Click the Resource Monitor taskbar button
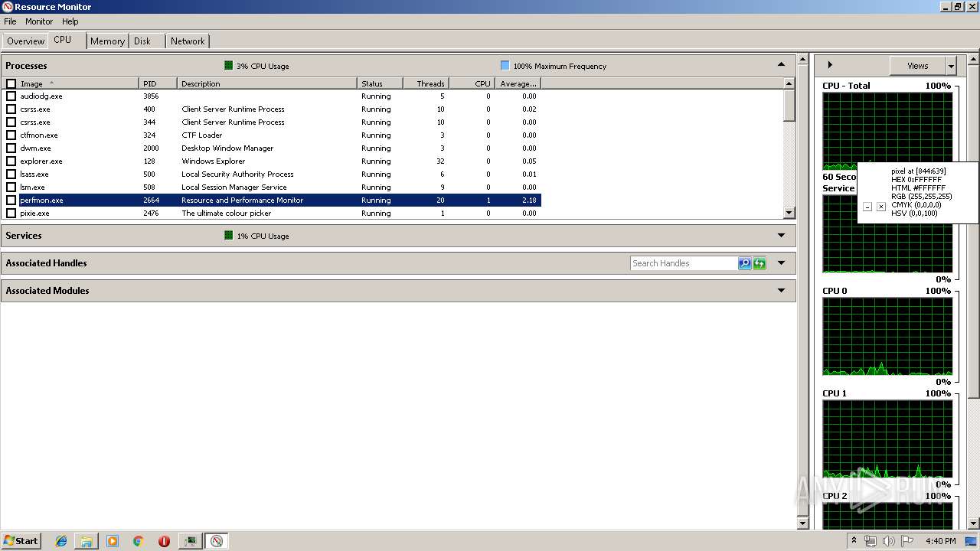The image size is (980, 551). (x=217, y=541)
